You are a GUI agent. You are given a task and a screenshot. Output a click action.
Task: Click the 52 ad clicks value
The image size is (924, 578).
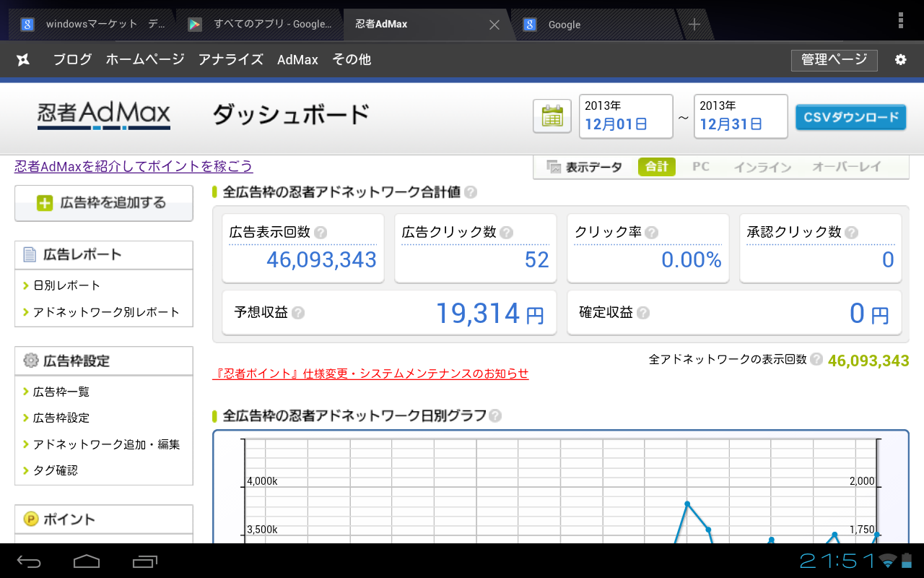click(537, 260)
